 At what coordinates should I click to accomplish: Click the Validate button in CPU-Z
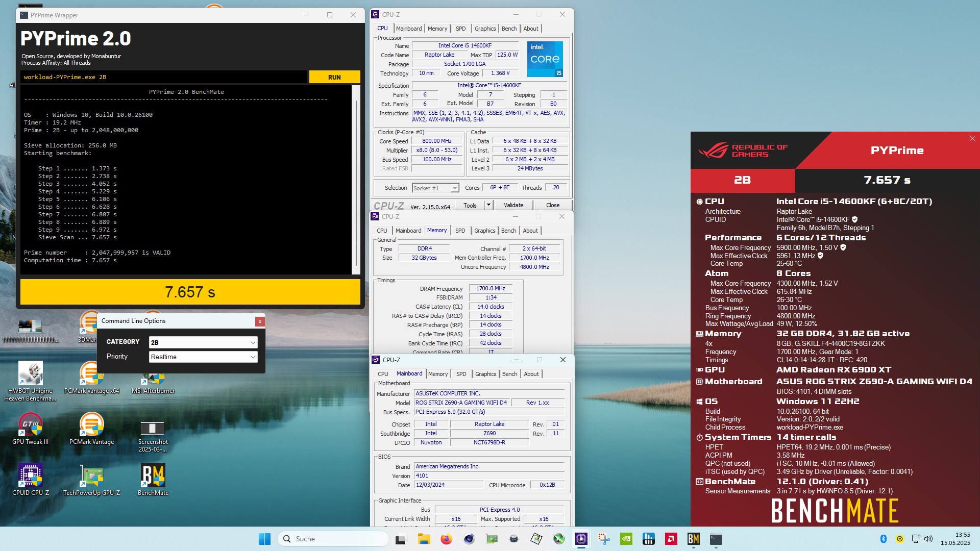(x=513, y=205)
